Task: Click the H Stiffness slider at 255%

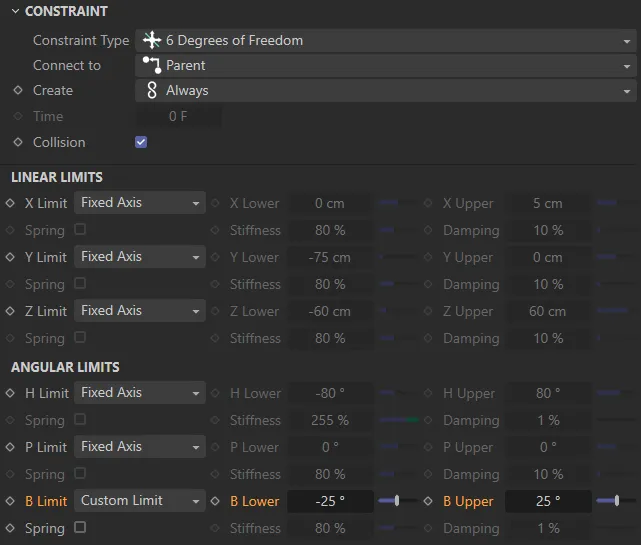Action: (399, 420)
